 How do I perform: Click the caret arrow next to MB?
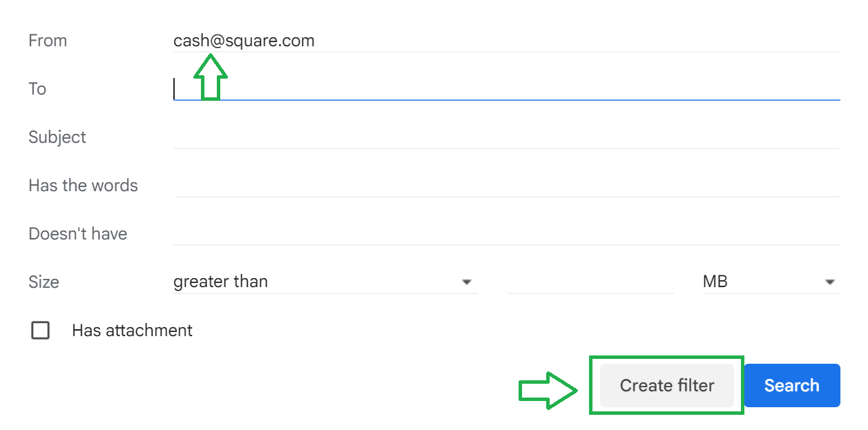click(x=829, y=282)
